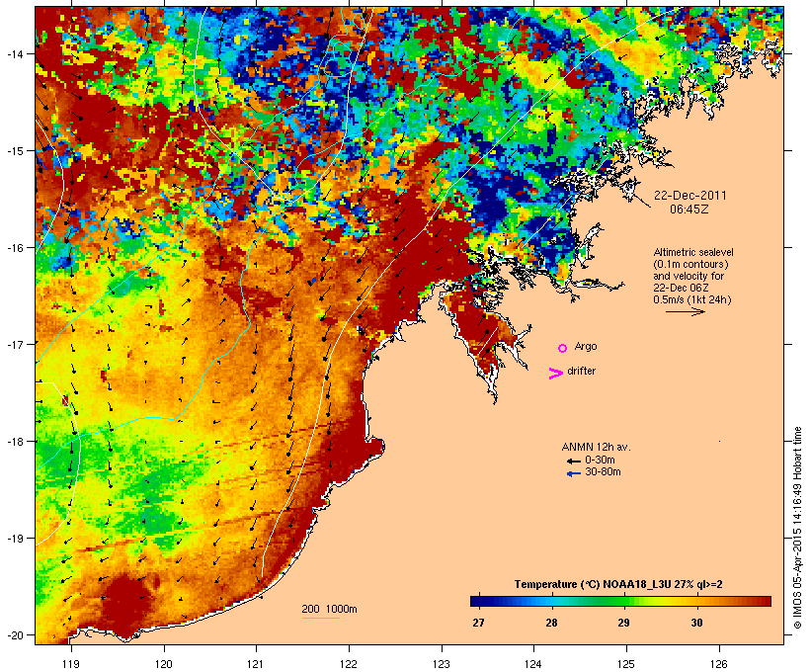Click the '0-30m' depth label
Image resolution: width=810 pixels, height=672 pixels.
click(x=600, y=461)
